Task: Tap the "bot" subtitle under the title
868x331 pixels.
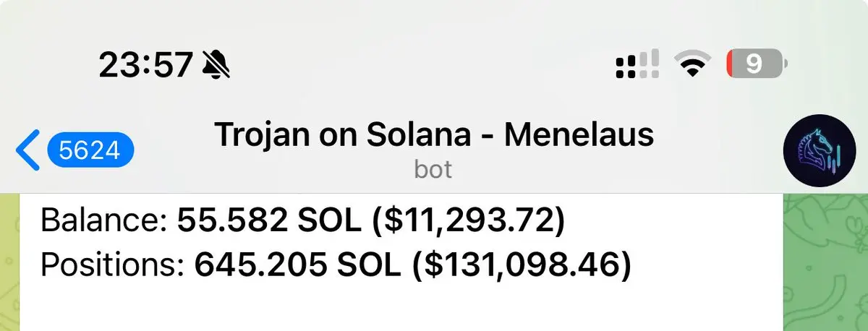Action: pos(433,169)
